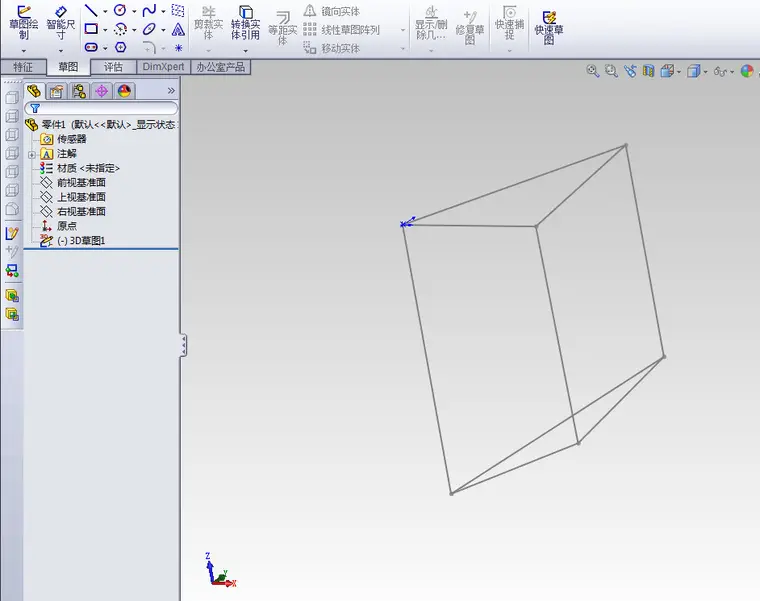Image resolution: width=760 pixels, height=601 pixels.
Task: Open dropdown under 草图绘制
Action: click(23, 50)
